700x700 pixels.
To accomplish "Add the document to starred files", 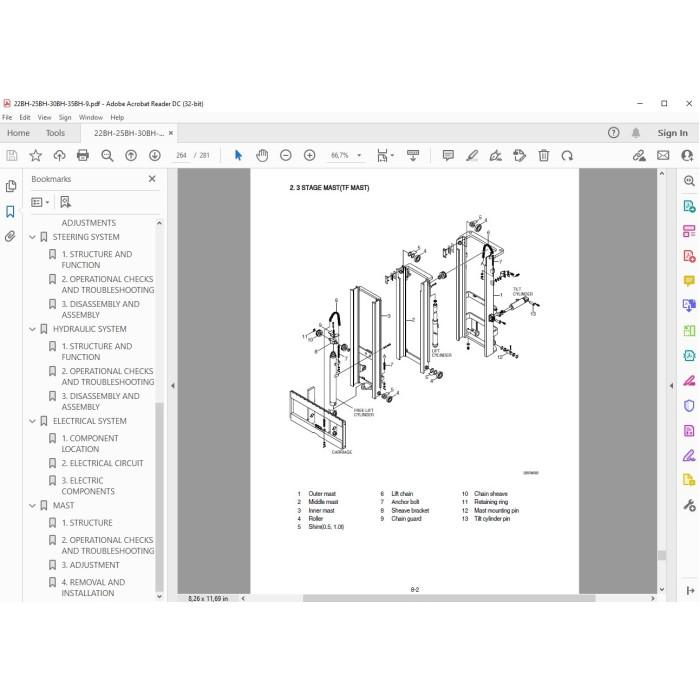I will coord(35,155).
